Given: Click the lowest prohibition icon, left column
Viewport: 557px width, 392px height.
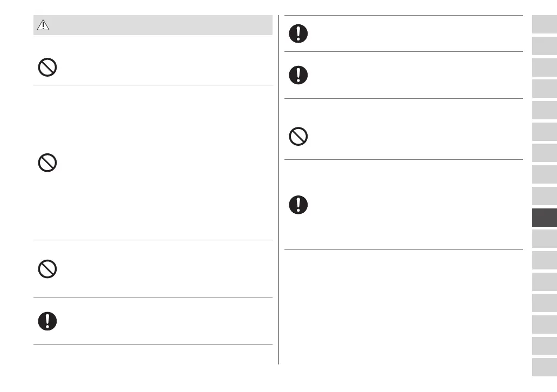Looking at the screenshot, I should click(47, 269).
